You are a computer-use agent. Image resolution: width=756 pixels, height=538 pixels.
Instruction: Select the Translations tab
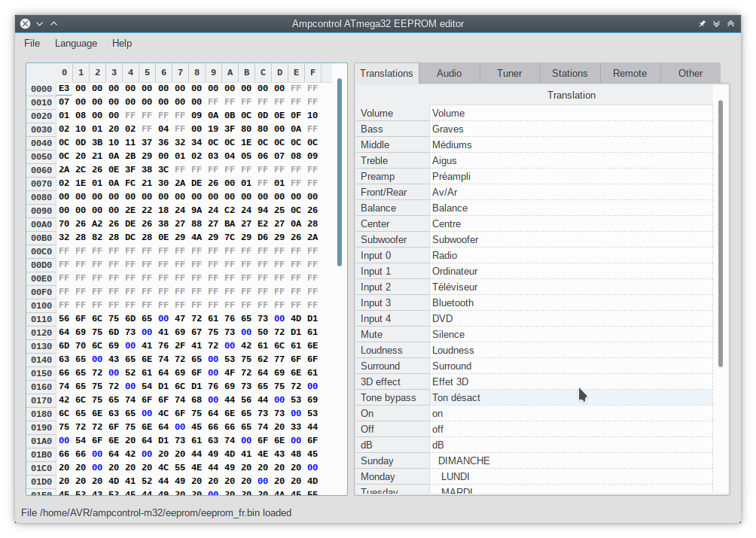click(x=386, y=73)
